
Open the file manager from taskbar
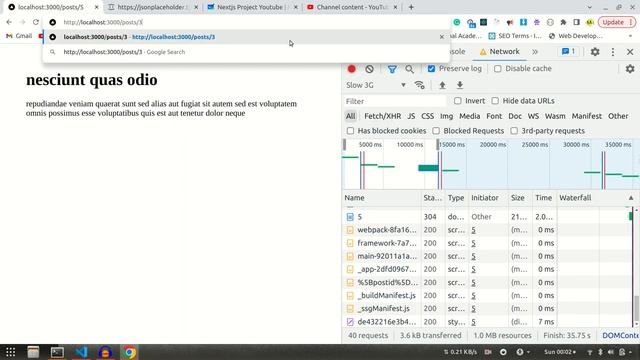click(33, 352)
